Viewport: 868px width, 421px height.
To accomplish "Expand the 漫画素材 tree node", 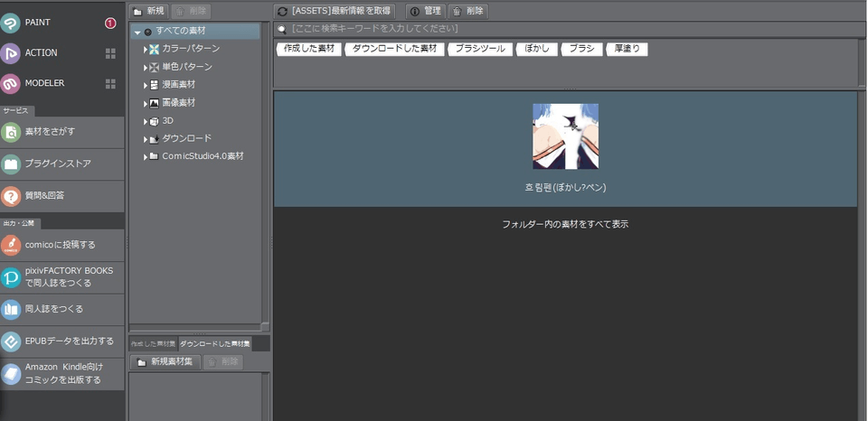I will tap(145, 84).
